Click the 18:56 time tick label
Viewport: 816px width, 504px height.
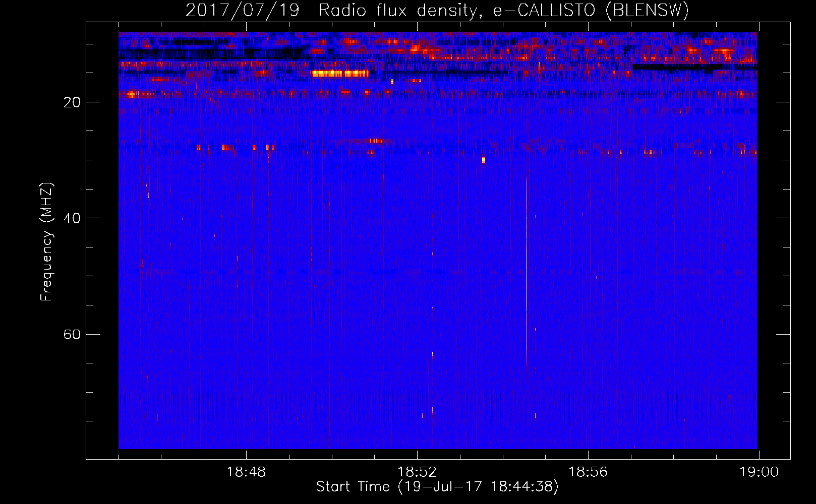(x=588, y=472)
